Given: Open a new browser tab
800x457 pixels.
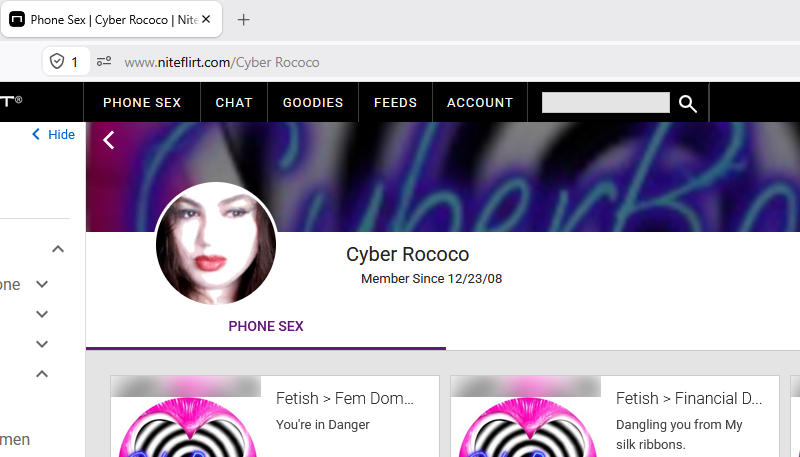Looking at the screenshot, I should point(244,20).
